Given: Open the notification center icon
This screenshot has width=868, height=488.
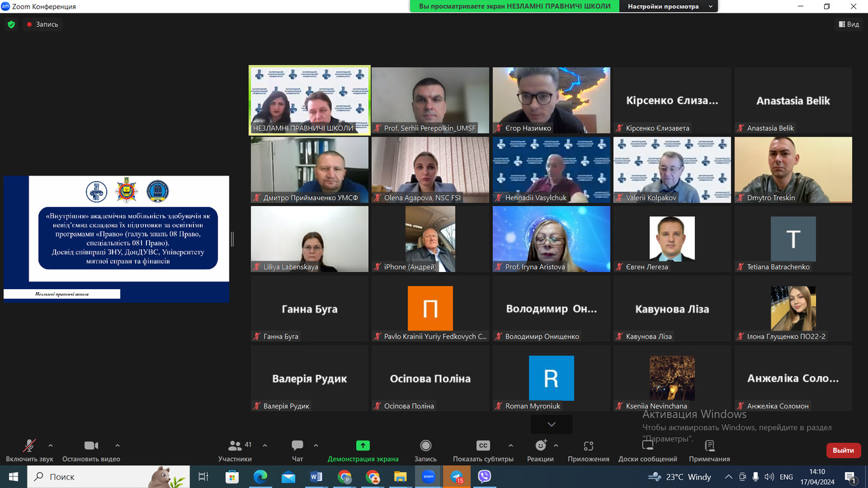Looking at the screenshot, I should pos(850,477).
